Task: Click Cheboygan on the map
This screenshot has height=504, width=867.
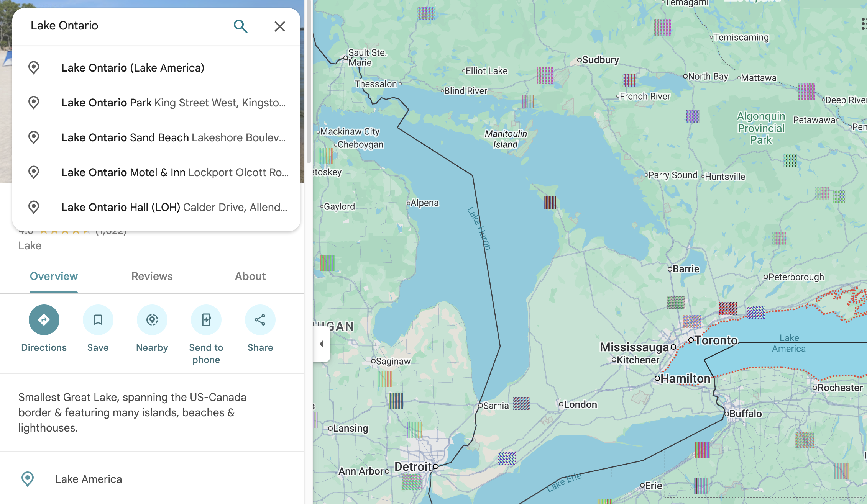Action: pos(361,144)
